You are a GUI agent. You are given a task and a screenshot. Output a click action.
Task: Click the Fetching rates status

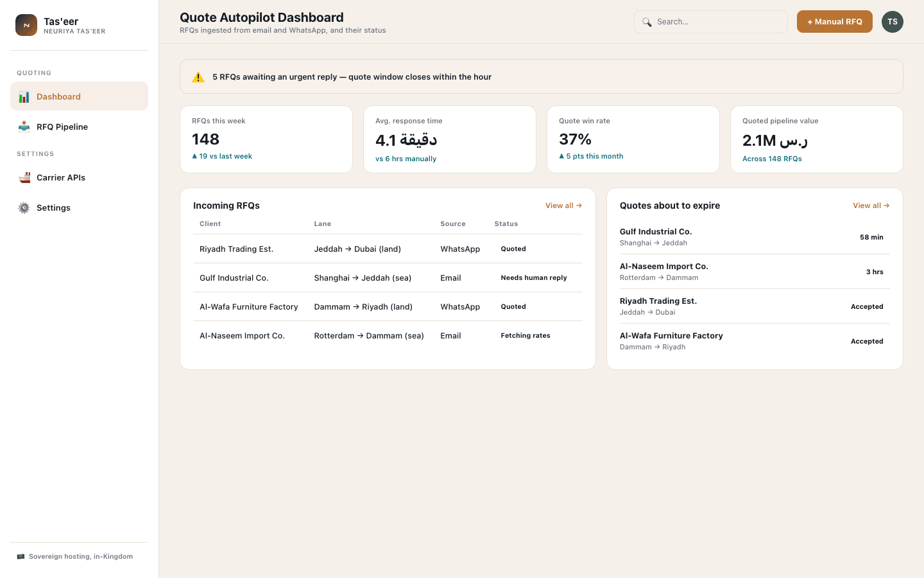click(526, 336)
